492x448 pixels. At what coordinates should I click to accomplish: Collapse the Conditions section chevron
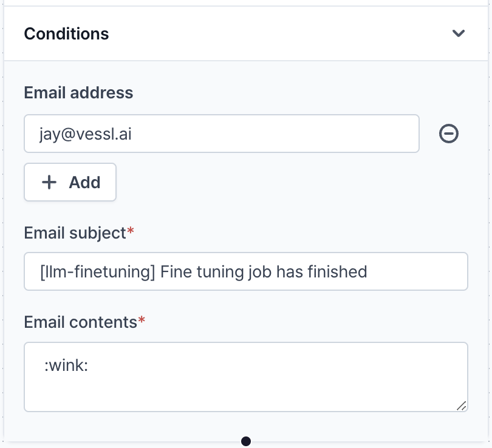pos(459,33)
